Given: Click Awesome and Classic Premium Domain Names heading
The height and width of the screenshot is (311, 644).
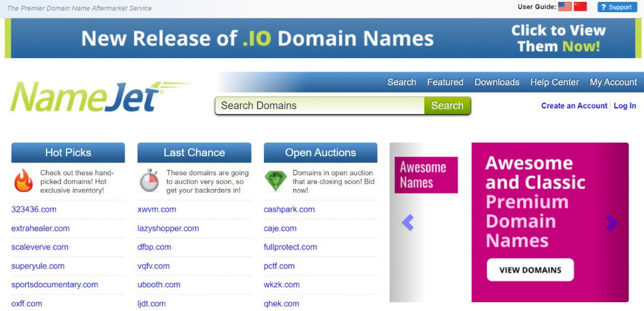Looking at the screenshot, I should click(535, 202).
